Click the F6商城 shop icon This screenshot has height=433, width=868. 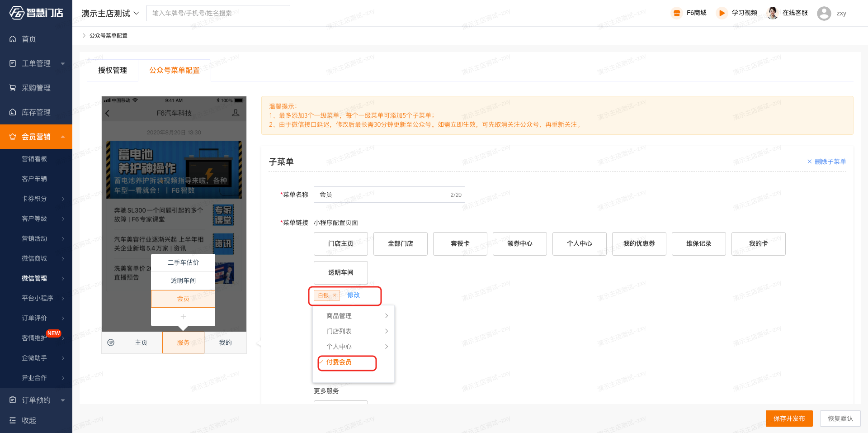[677, 13]
